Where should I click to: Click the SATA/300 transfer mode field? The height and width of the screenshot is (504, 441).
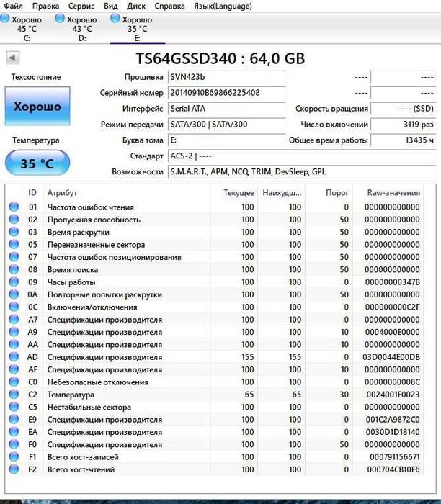pos(226,125)
